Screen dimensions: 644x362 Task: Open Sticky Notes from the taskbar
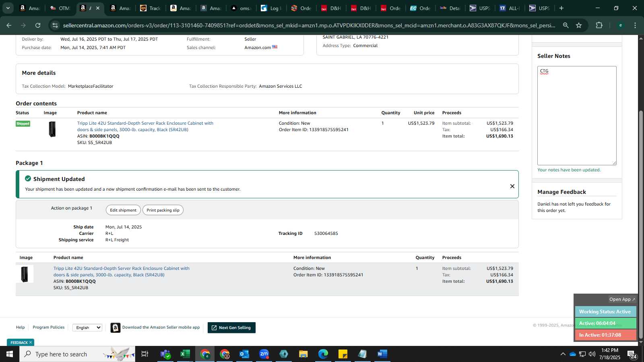[343, 354]
